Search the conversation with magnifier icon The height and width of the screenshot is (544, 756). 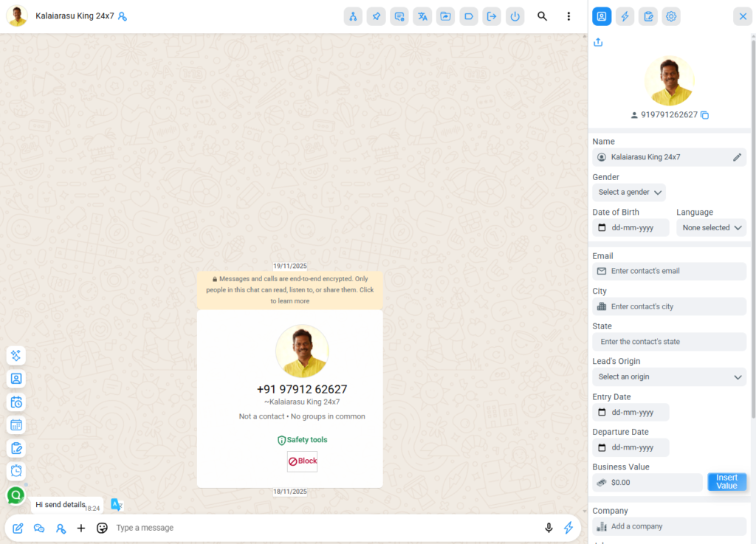point(542,16)
